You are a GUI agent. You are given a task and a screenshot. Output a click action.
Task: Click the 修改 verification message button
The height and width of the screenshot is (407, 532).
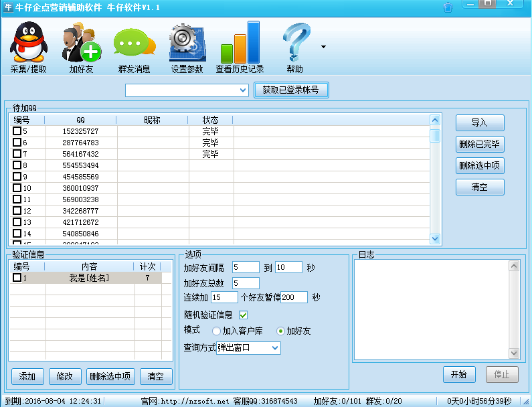pos(65,376)
